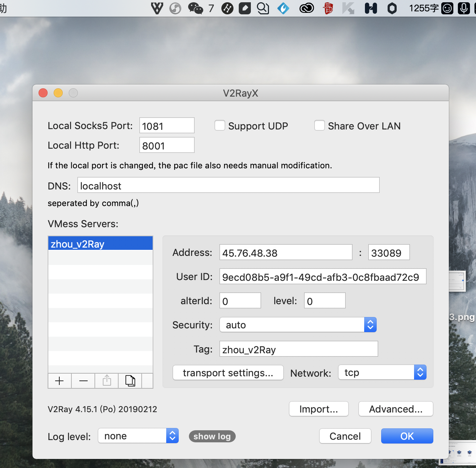Click the show log button
Screen dimensions: 476x468
coord(212,436)
